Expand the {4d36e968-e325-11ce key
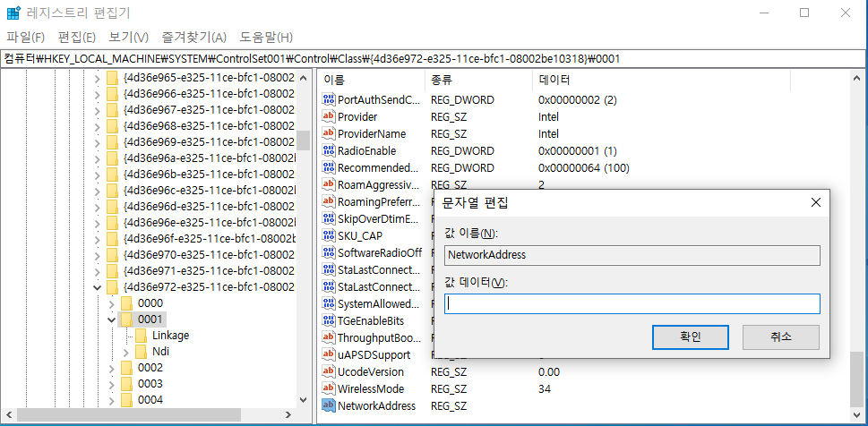868x426 pixels. [98, 125]
